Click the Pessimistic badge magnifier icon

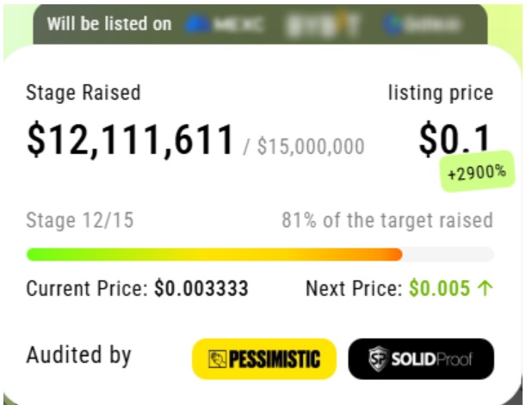coord(216,359)
